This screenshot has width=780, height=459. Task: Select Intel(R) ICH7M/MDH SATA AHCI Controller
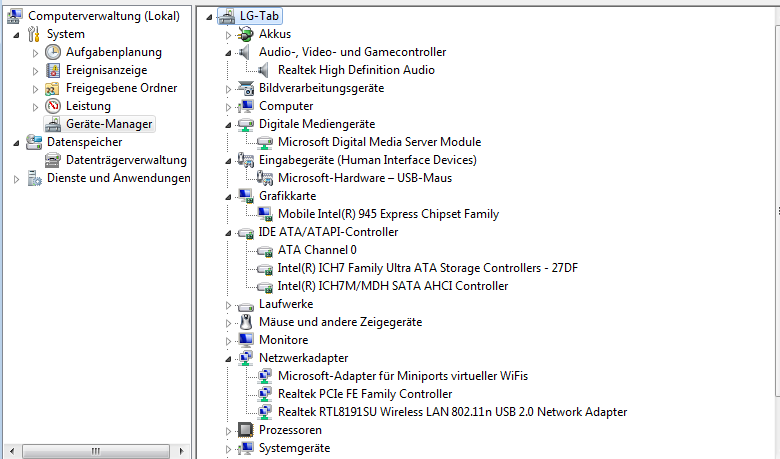(393, 286)
